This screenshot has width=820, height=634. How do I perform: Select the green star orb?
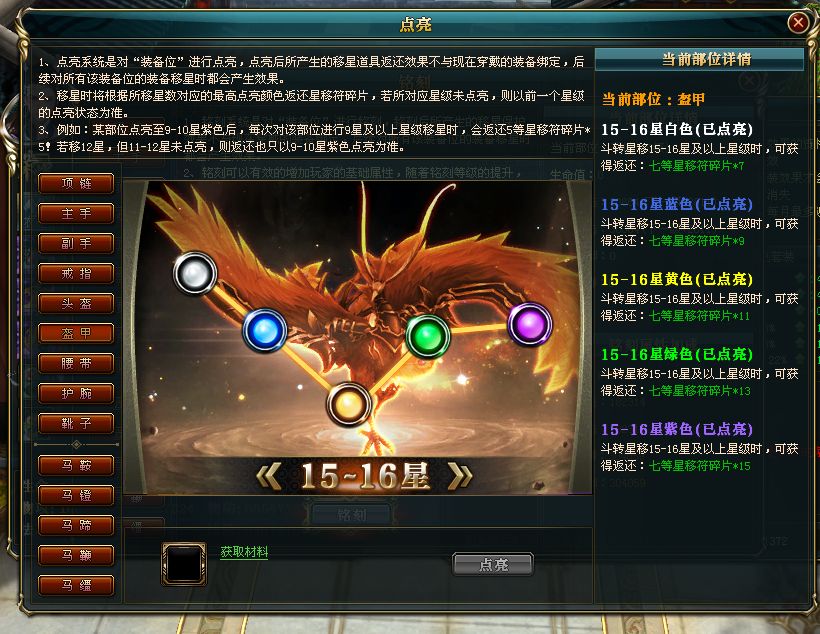click(x=428, y=336)
